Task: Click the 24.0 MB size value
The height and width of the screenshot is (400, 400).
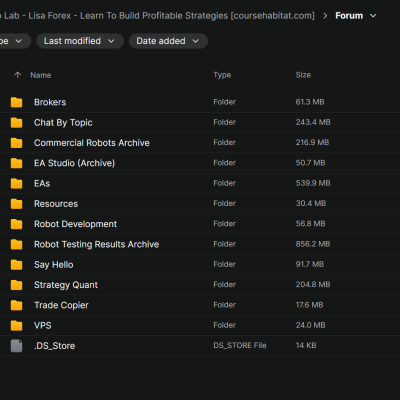Action: (x=310, y=325)
